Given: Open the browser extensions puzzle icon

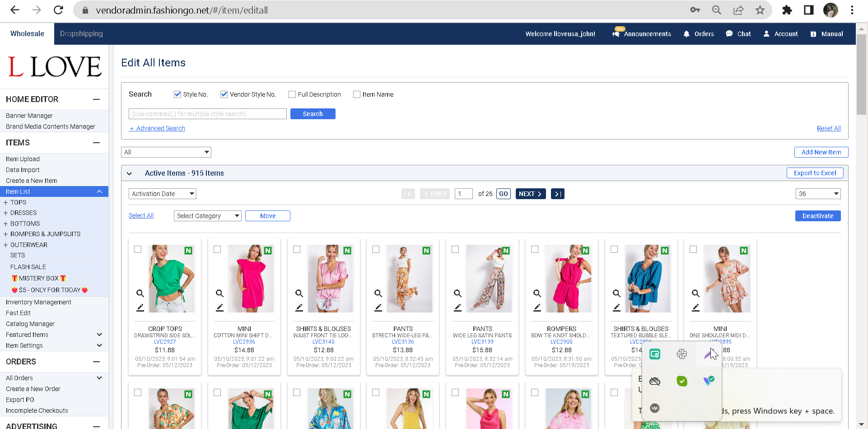Looking at the screenshot, I should pos(787,10).
